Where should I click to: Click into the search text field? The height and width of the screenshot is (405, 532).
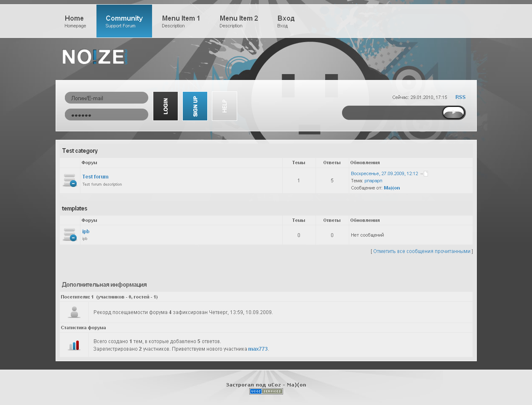point(392,113)
